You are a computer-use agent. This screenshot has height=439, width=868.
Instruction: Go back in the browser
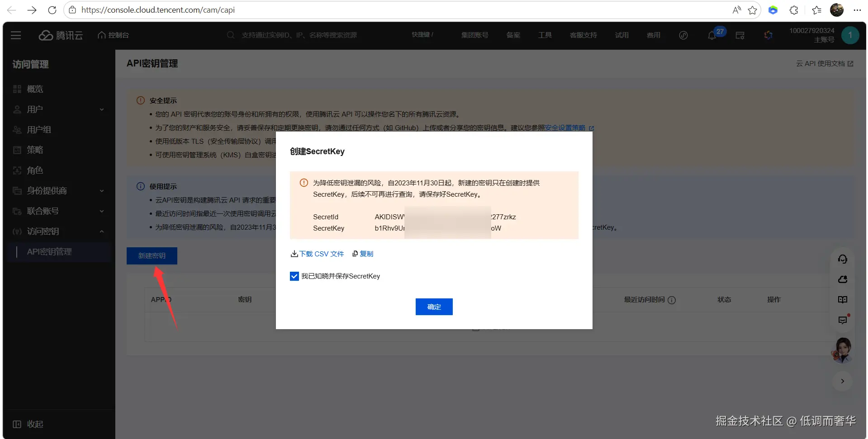pos(12,10)
